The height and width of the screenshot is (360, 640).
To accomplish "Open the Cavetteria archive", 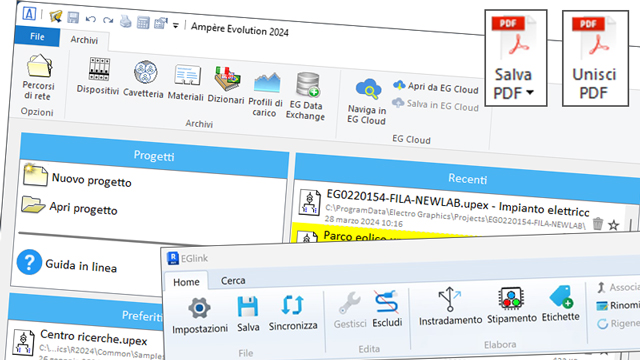I will [144, 79].
